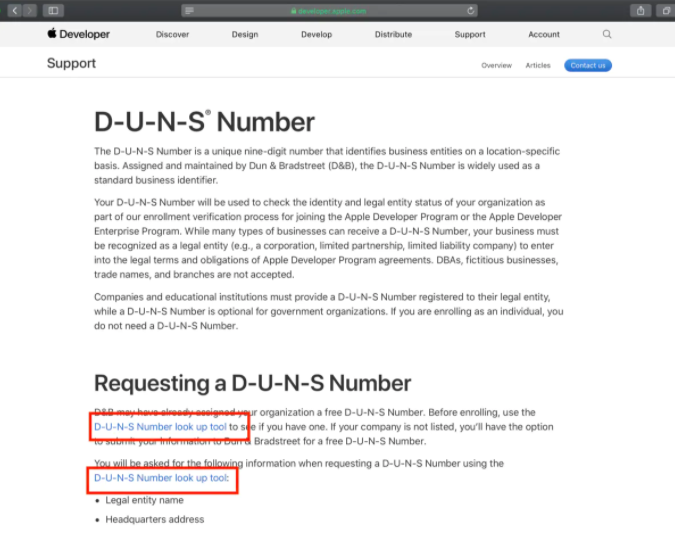Open the Account menu item
This screenshot has width=675, height=542.
point(544,34)
